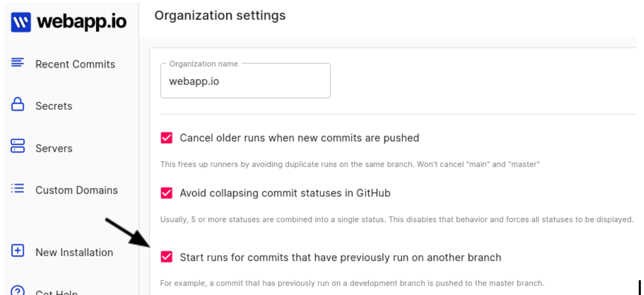Click the webapp.io brand text
644x295 pixels.
coord(81,22)
